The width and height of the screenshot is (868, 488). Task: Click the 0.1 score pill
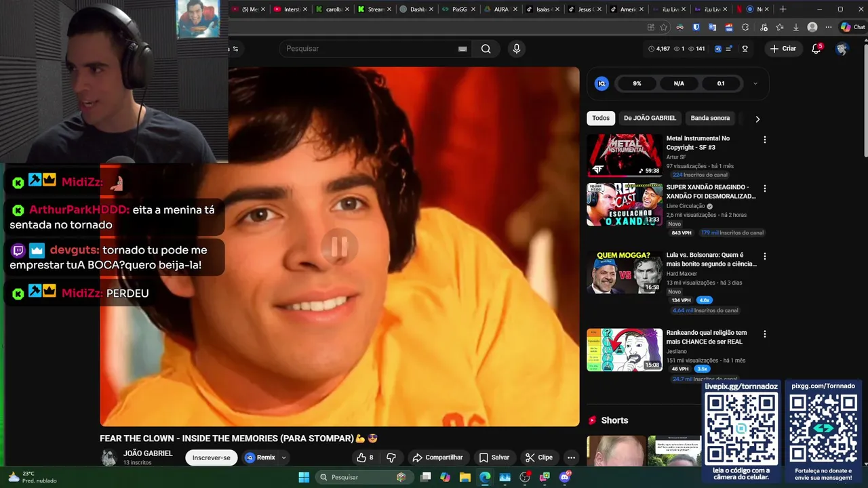721,83
